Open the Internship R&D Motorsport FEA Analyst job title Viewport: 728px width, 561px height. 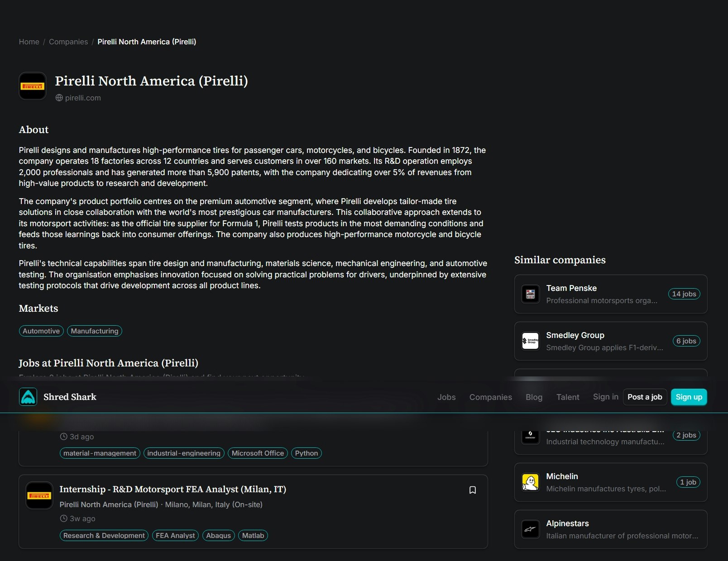point(173,489)
